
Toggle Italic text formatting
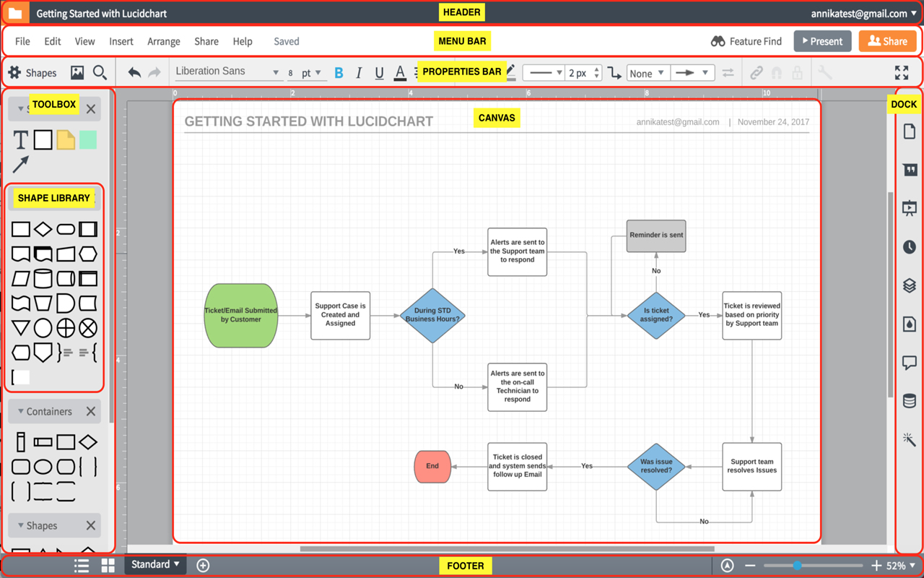coord(359,73)
